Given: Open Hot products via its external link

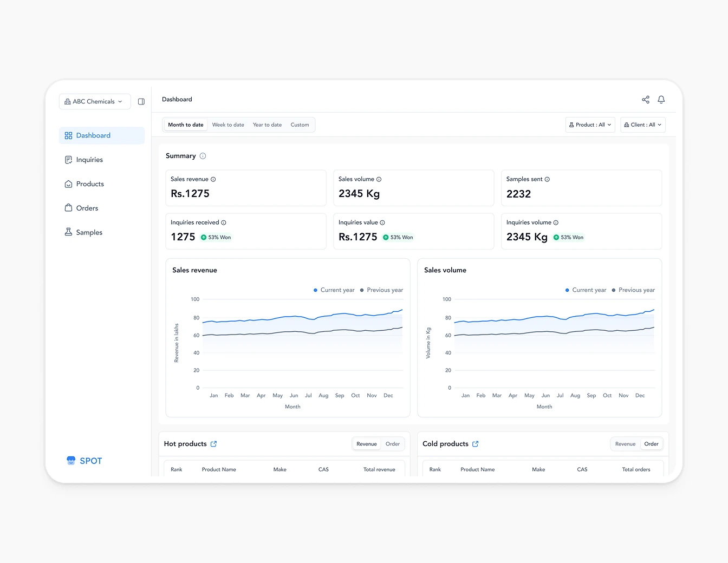Looking at the screenshot, I should pyautogui.click(x=213, y=443).
